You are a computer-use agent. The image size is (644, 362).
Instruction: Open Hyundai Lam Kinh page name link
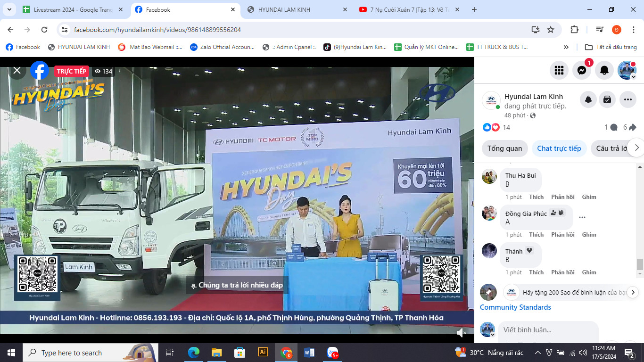pos(534,97)
